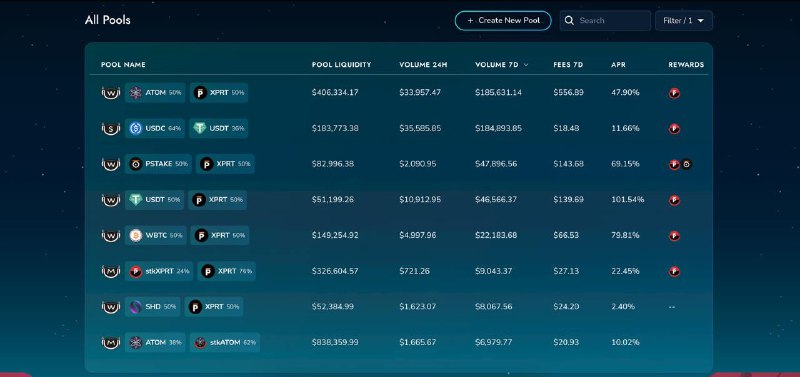This screenshot has width=800, height=377.
Task: Click the PSTAKE reward icon in third row
Action: click(x=687, y=164)
